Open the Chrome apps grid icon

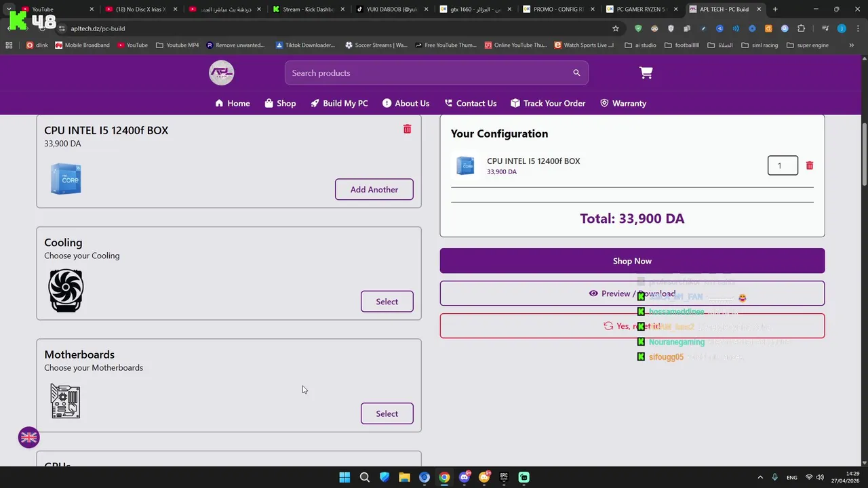(9, 45)
